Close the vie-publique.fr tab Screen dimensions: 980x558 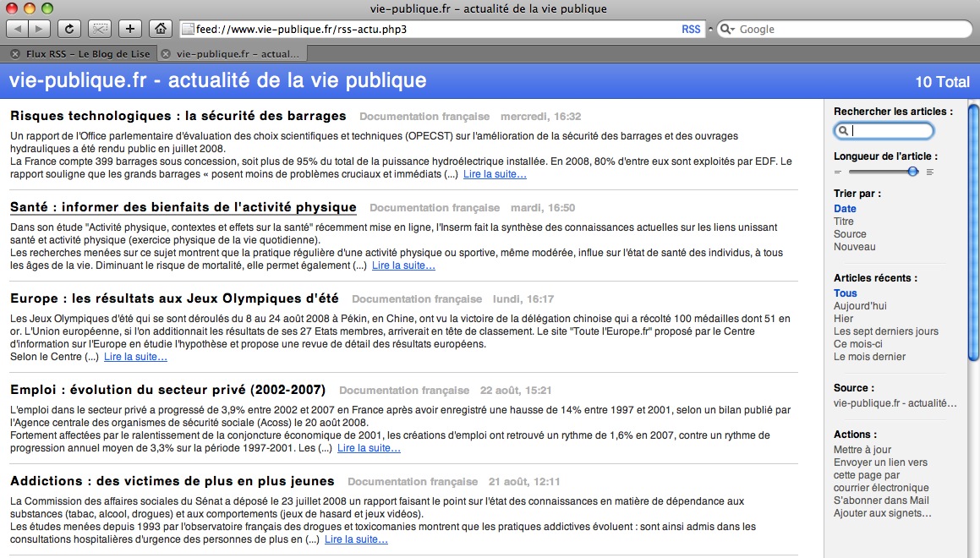166,54
